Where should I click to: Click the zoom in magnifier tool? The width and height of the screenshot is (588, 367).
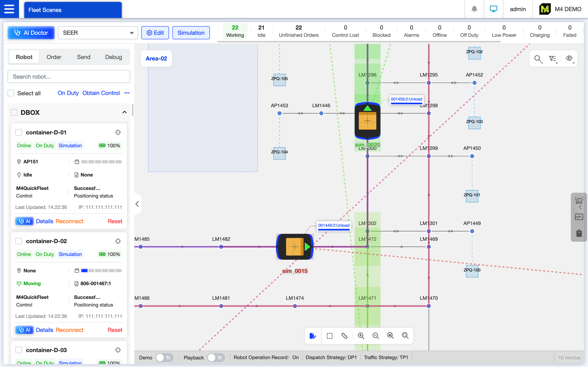[x=361, y=336]
